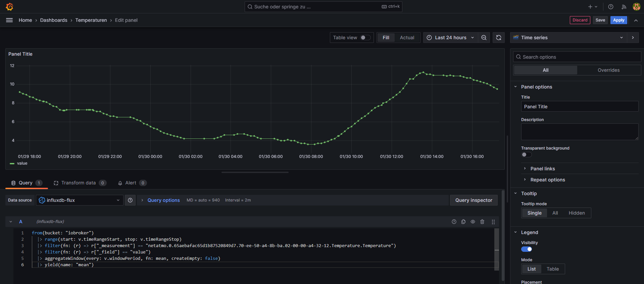Toggle Table view switch

[365, 38]
